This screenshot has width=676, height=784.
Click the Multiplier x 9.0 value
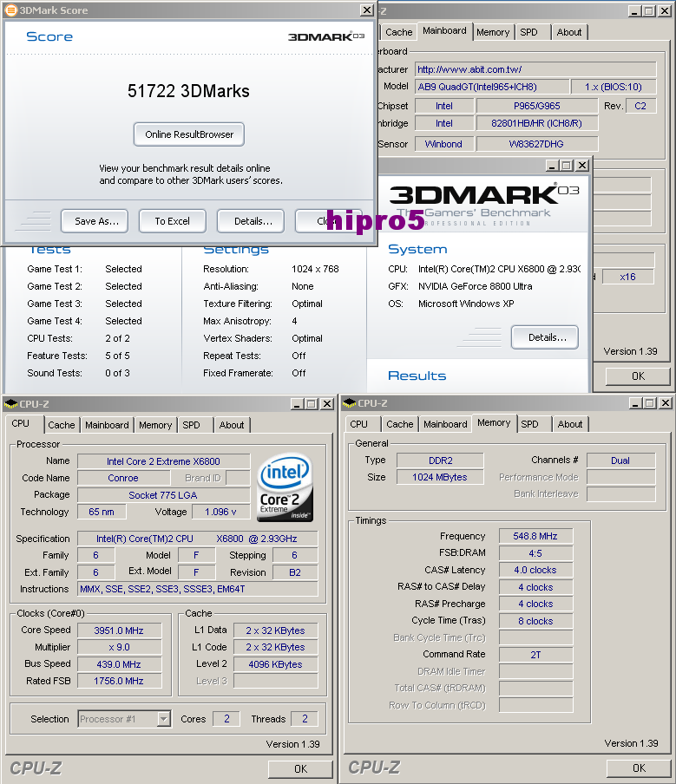point(119,647)
